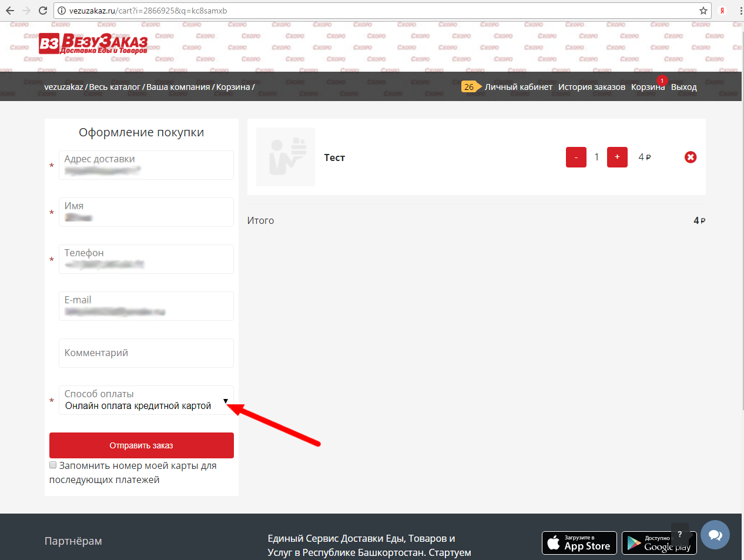Image resolution: width=744 pixels, height=560 pixels.
Task: Increase Тест quantity with plus button
Action: [x=617, y=157]
